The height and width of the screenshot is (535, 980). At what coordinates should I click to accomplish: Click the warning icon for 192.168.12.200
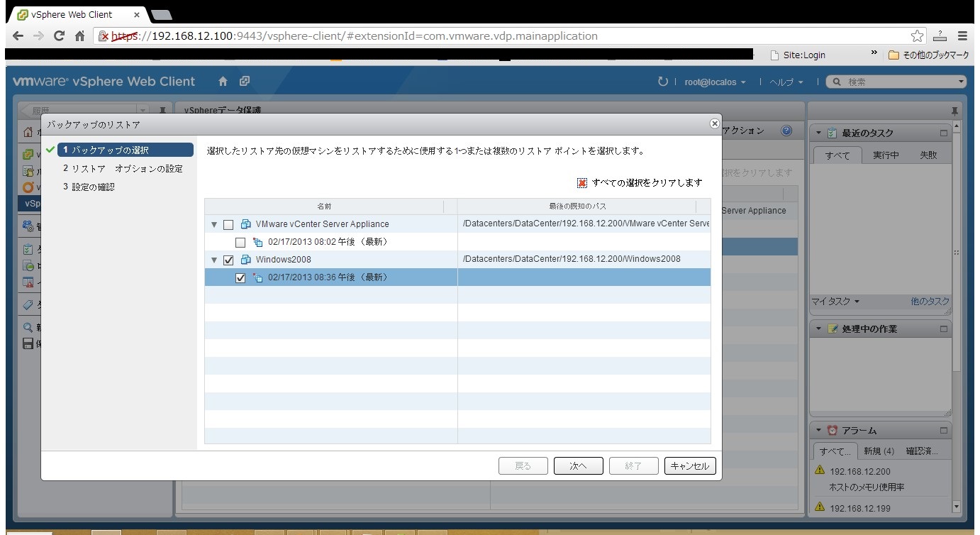tap(820, 470)
